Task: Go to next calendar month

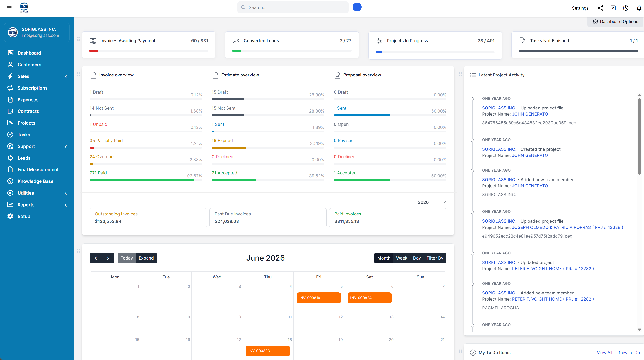Action: [x=108, y=258]
